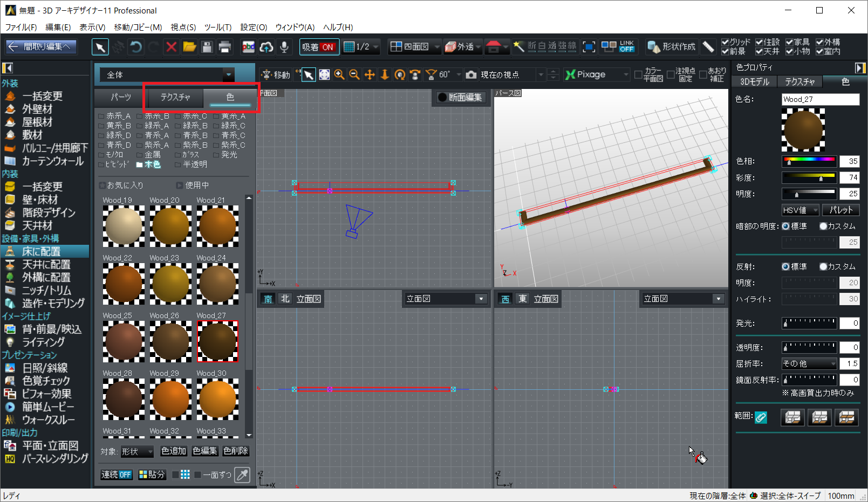Viewport: 868px width, 502px height.
Task: Click the open folder icon
Action: (189, 47)
